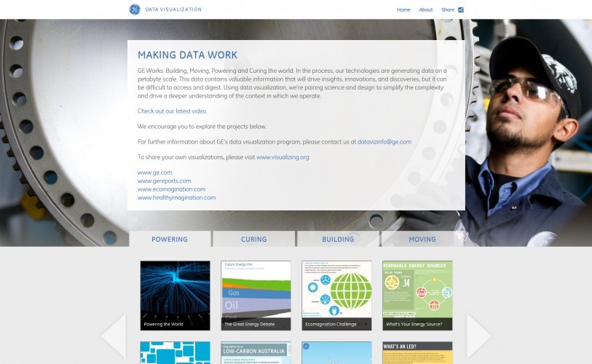Open The Great Energy Debate thumbnail
The image size is (592, 364).
point(256,296)
